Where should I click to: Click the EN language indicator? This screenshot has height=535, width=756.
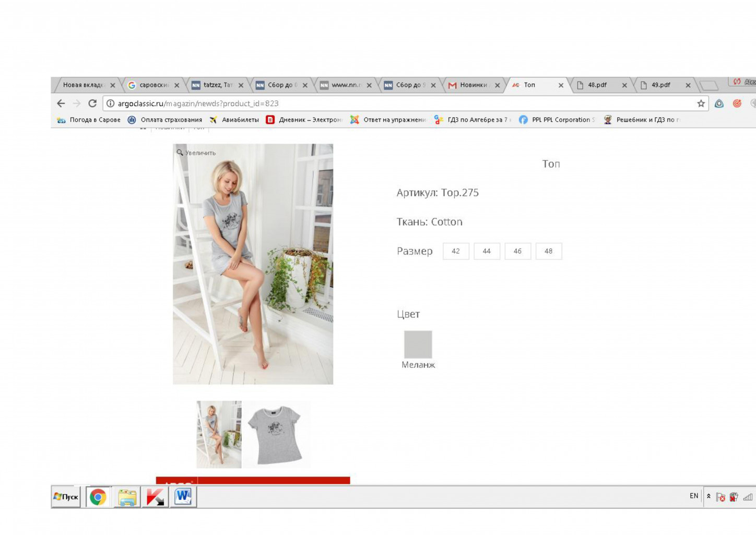(694, 496)
